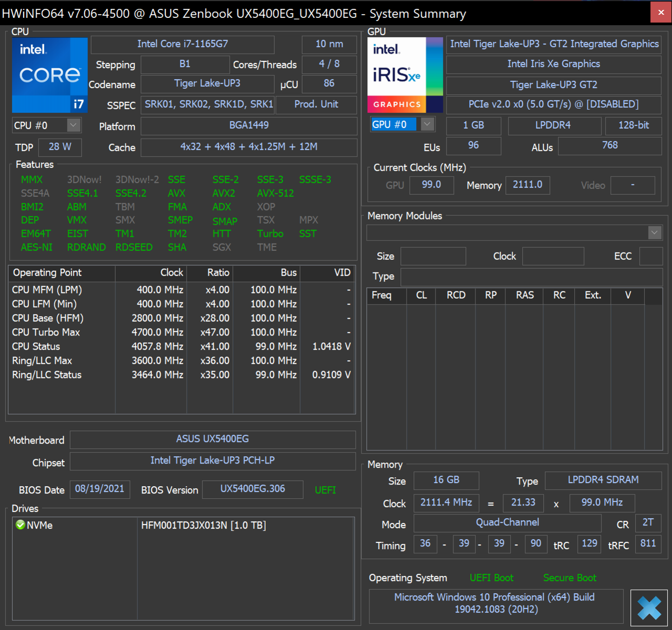Screen dimensions: 672x630
Task: Click the 10 nm process field
Action: pos(329,44)
